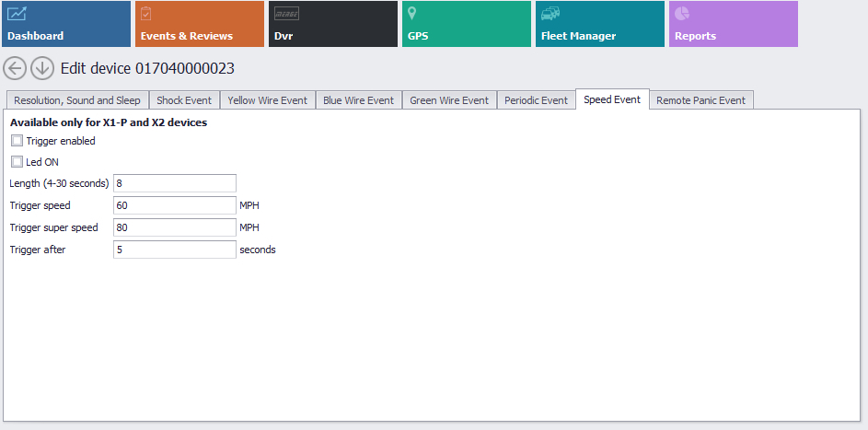Toggle the Led ON checkbox

17,162
